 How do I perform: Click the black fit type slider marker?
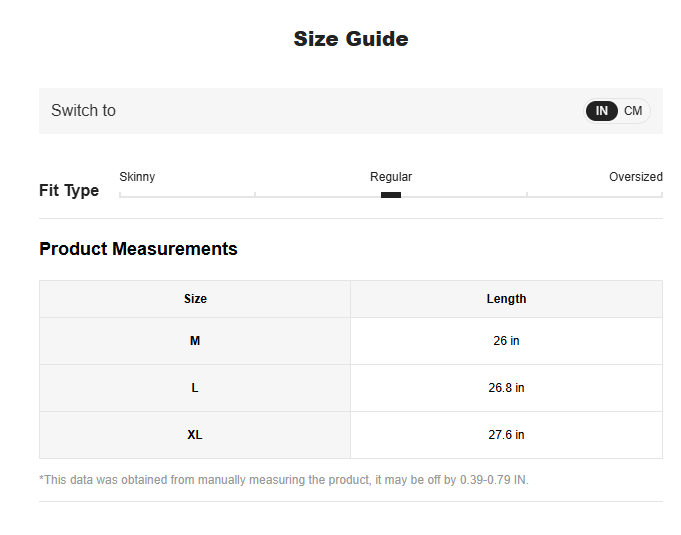pyautogui.click(x=391, y=195)
